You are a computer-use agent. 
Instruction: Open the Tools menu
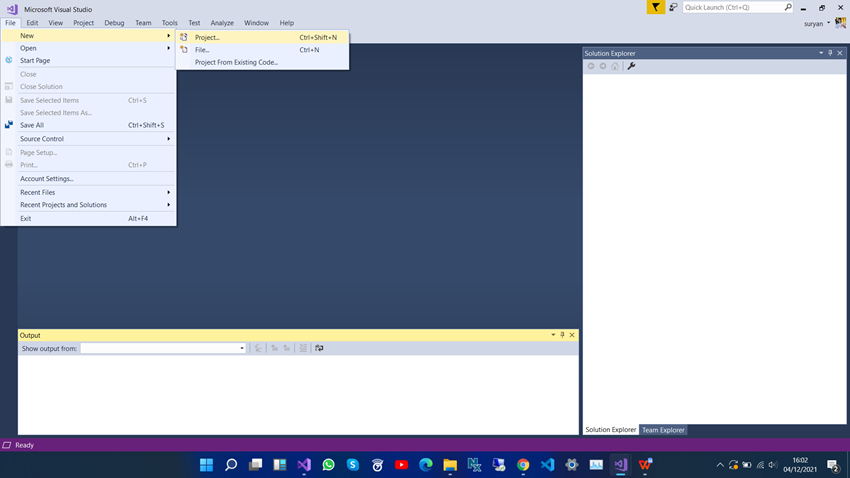pyautogui.click(x=170, y=23)
